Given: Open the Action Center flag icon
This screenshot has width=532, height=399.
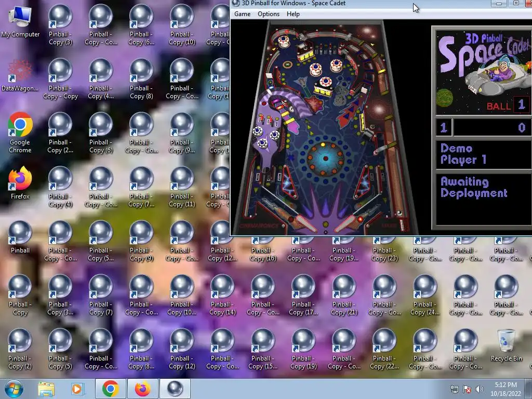Looking at the screenshot, I should (467, 389).
